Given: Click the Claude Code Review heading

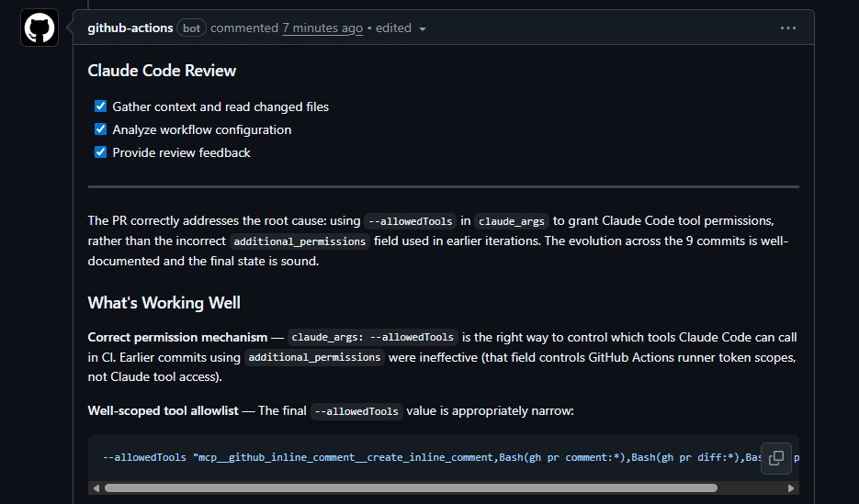Looking at the screenshot, I should (162, 71).
